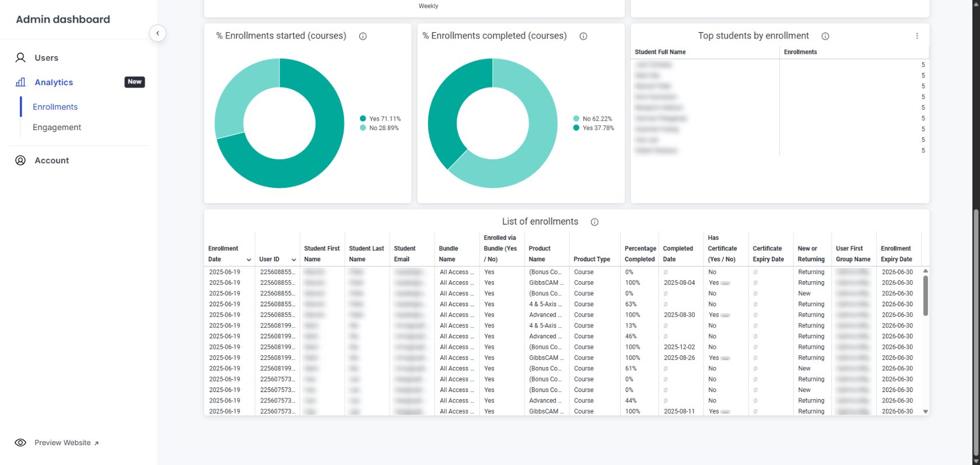This screenshot has width=980, height=465.
Task: Click the enrollments table scrollbar thumb
Action: click(x=925, y=296)
